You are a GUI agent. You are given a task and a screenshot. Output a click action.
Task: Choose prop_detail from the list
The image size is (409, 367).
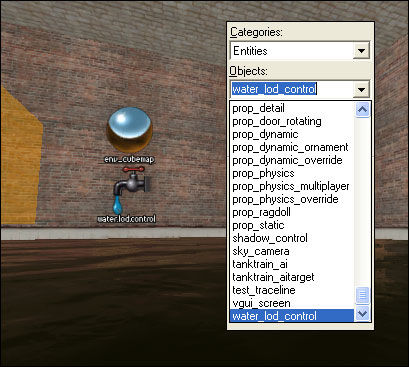point(292,108)
